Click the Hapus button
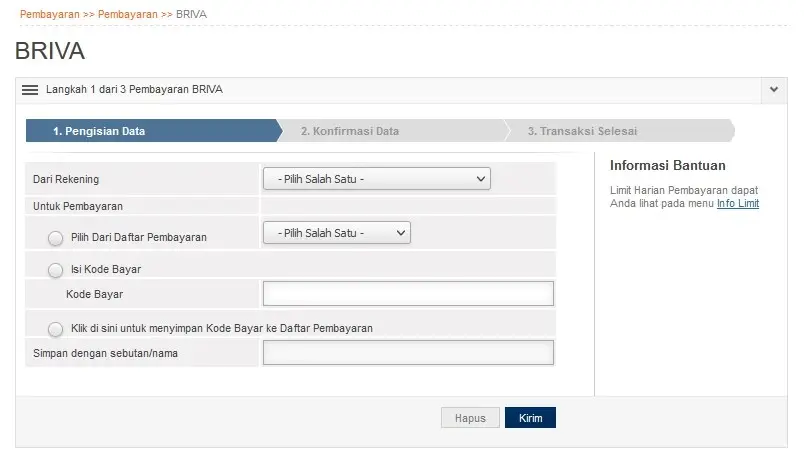 470,417
